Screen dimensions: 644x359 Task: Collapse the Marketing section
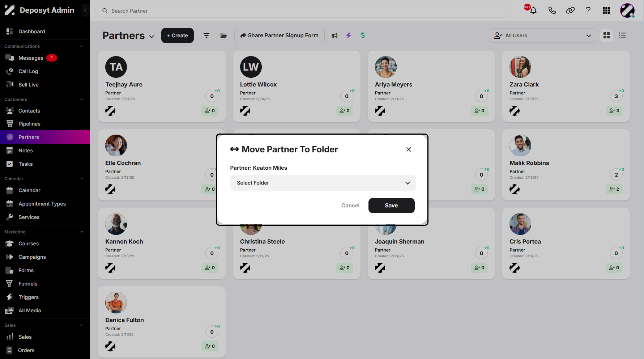point(82,232)
